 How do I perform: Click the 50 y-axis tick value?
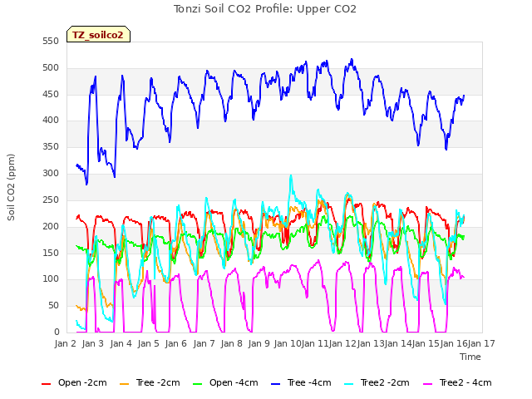tap(53, 306)
